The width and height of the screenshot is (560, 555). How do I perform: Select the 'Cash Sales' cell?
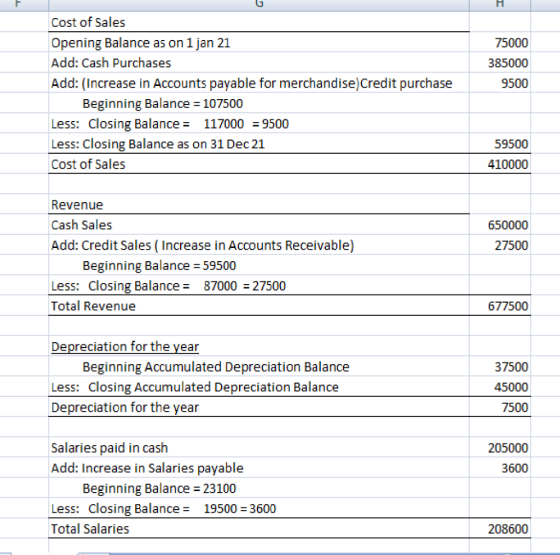click(259, 225)
